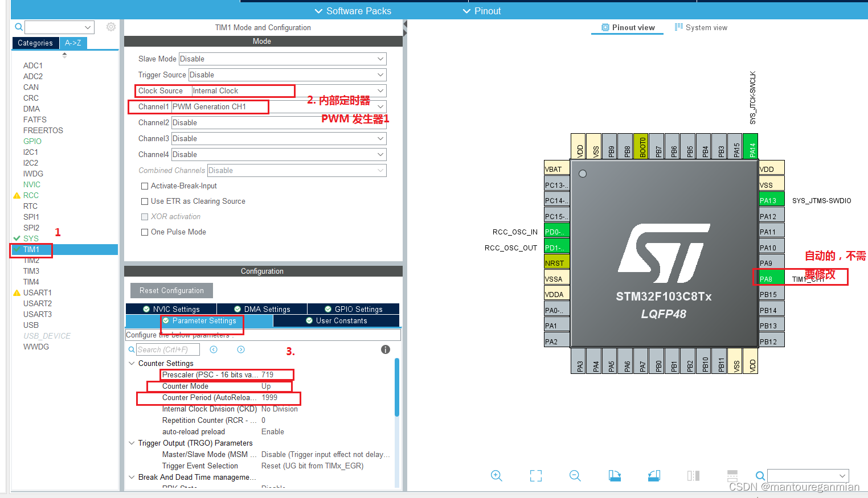Collapse Break And Dead Time management group
The width and height of the screenshot is (868, 498).
(x=132, y=477)
